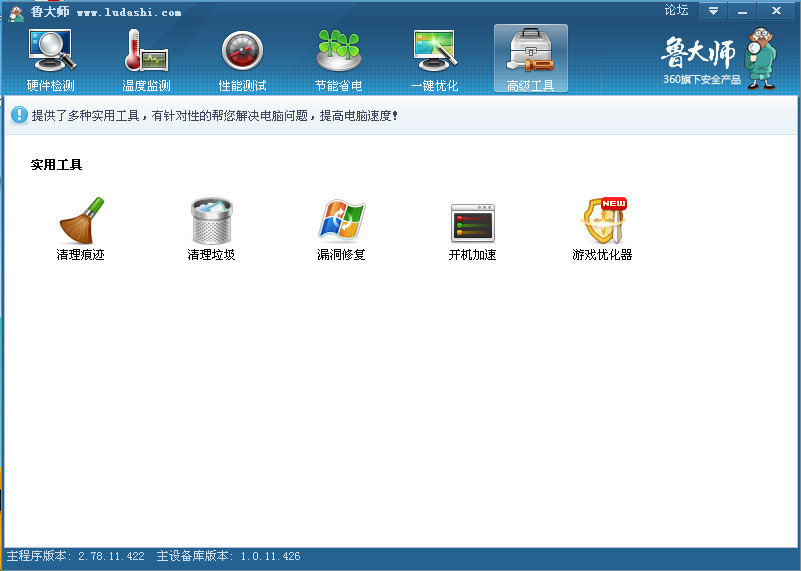Click the 360旗下安全产品 caption
The image size is (801, 571).
tap(702, 80)
